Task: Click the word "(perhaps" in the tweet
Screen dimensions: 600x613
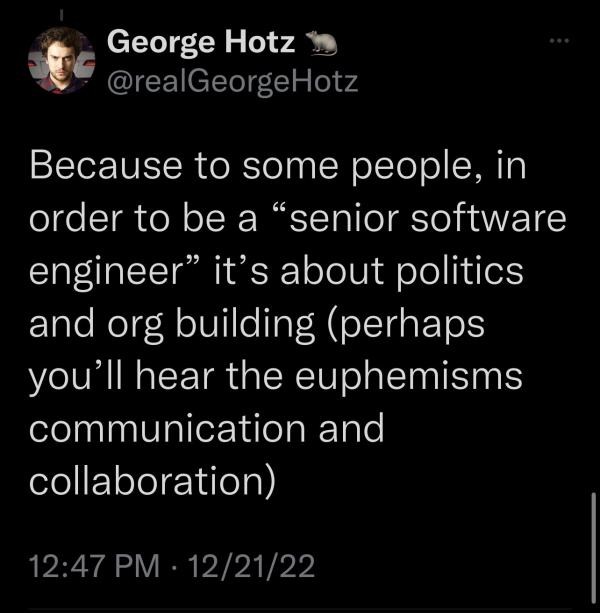Action: pyautogui.click(x=407, y=325)
